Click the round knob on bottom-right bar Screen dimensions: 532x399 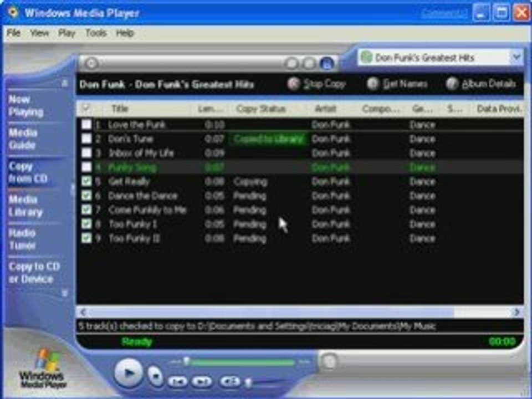click(329, 361)
